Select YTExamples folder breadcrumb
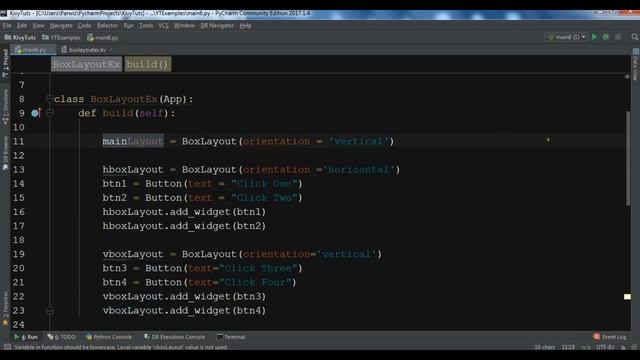 click(x=61, y=37)
